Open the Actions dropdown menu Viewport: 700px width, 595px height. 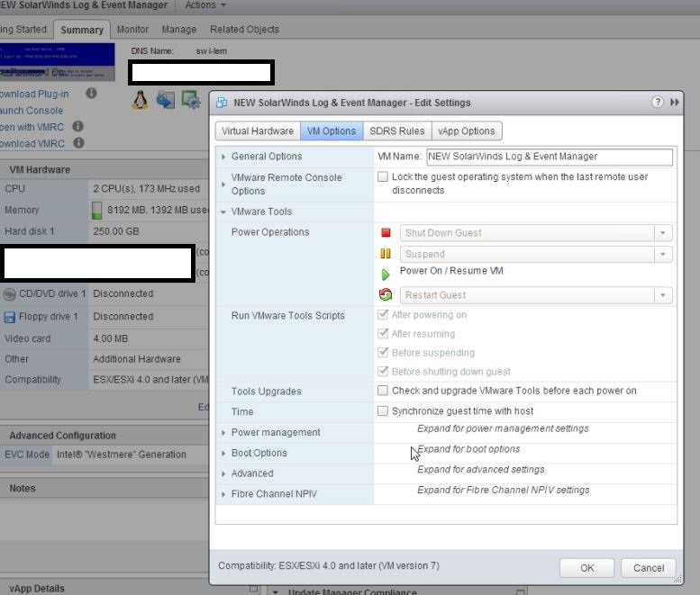[205, 5]
